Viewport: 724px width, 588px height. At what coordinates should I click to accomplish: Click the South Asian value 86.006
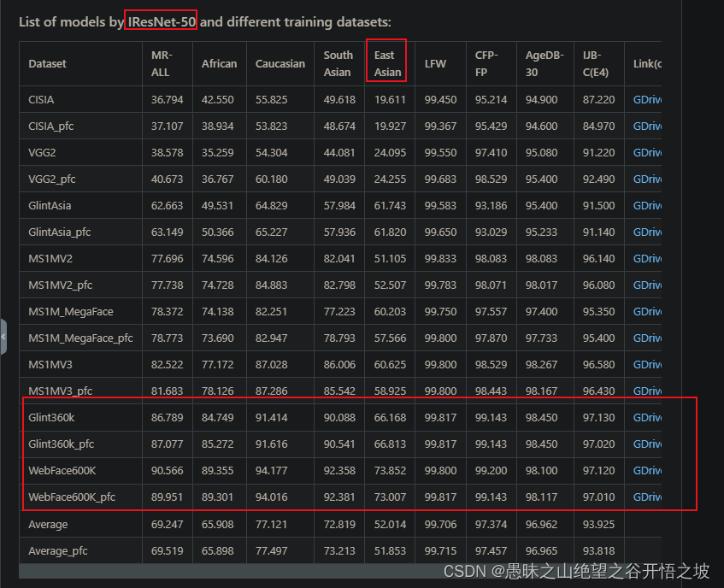coord(339,365)
